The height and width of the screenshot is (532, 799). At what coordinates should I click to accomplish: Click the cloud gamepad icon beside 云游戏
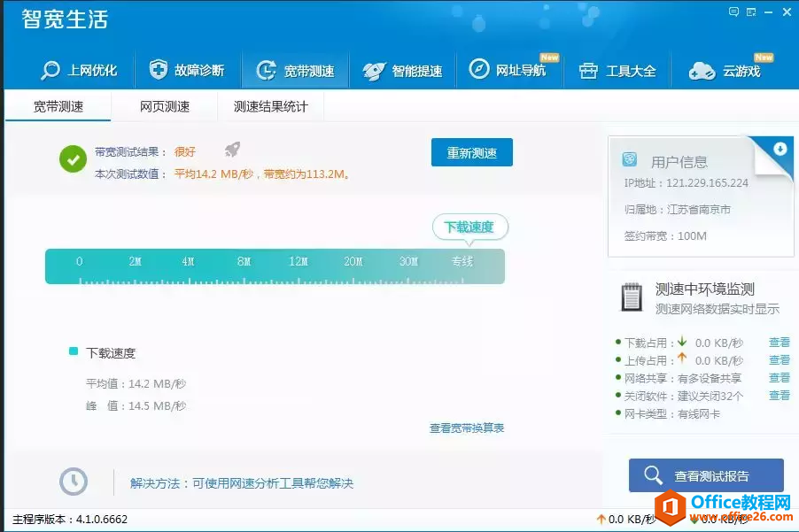coord(702,72)
